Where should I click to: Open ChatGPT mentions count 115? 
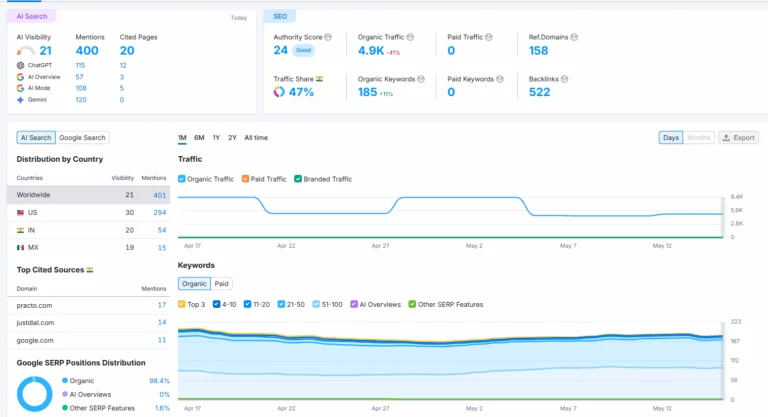80,65
